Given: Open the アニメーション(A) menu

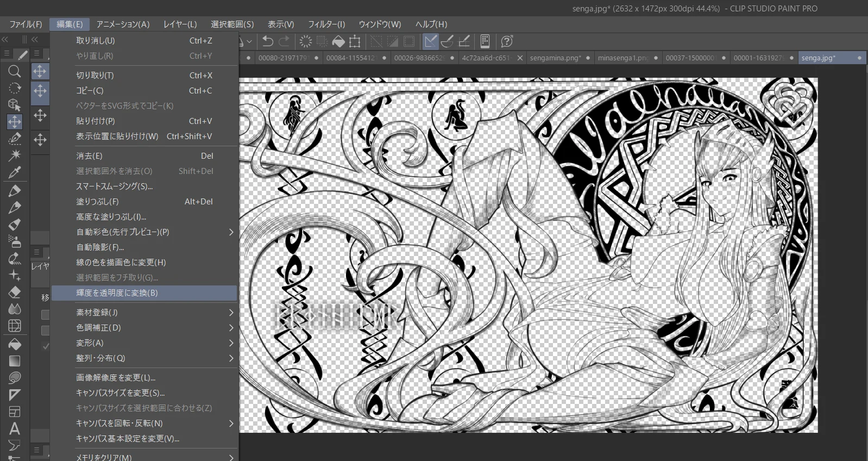Looking at the screenshot, I should point(123,24).
